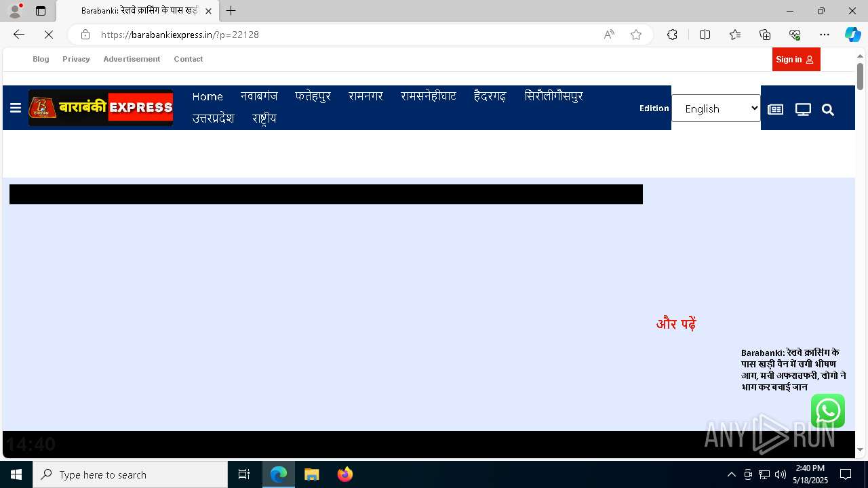Toggle split screen view

coord(705,35)
